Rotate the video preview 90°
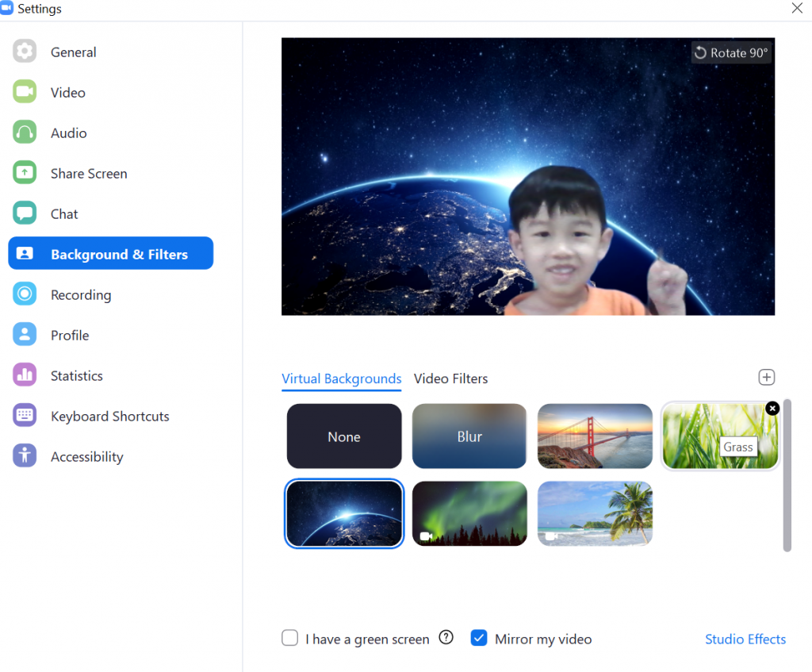This screenshot has width=812, height=672. point(731,53)
